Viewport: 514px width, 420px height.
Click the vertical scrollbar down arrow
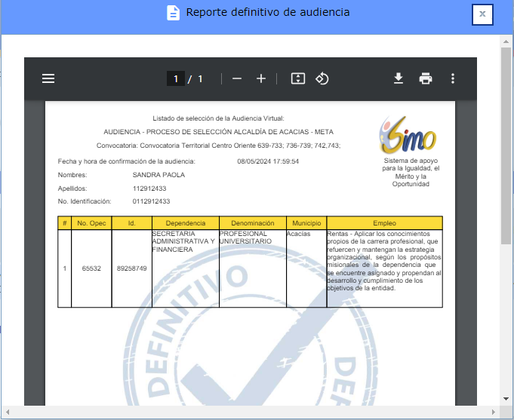(506, 399)
